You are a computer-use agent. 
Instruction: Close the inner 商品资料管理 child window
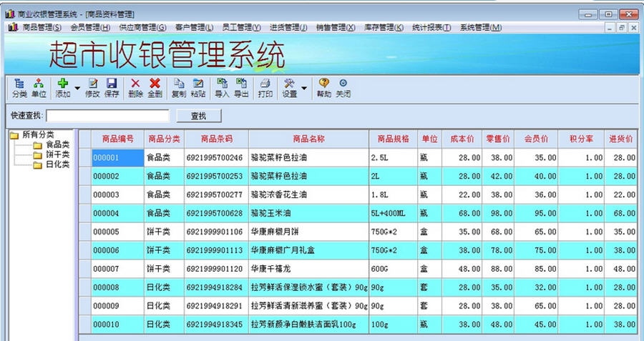pos(634,28)
